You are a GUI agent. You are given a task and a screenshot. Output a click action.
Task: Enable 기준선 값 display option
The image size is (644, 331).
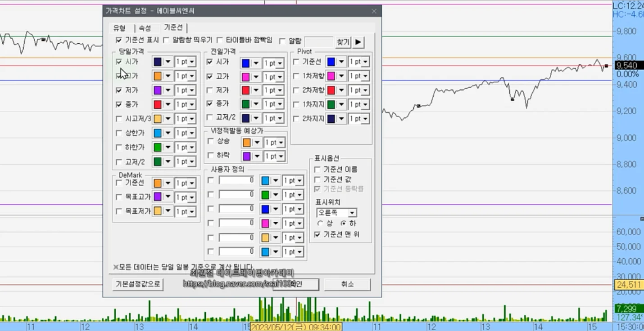pyautogui.click(x=317, y=179)
